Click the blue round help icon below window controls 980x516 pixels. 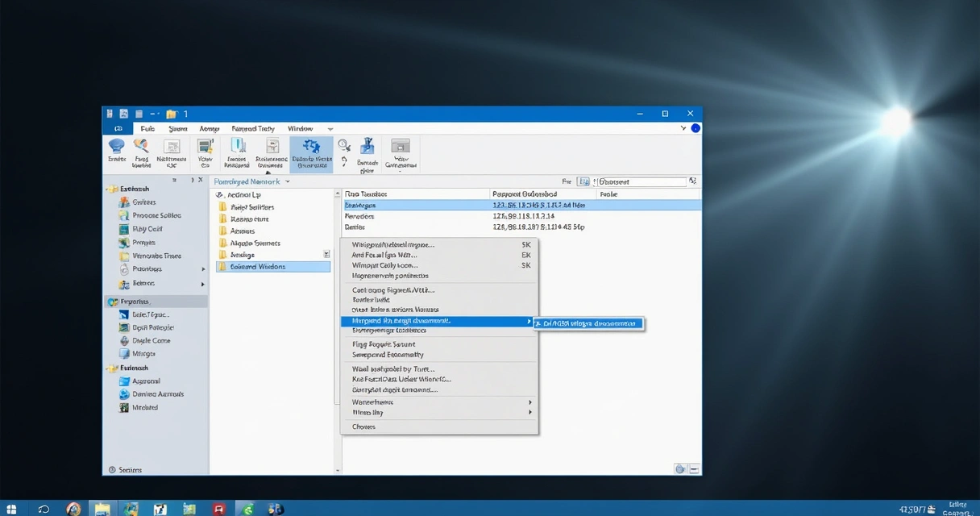point(696,128)
